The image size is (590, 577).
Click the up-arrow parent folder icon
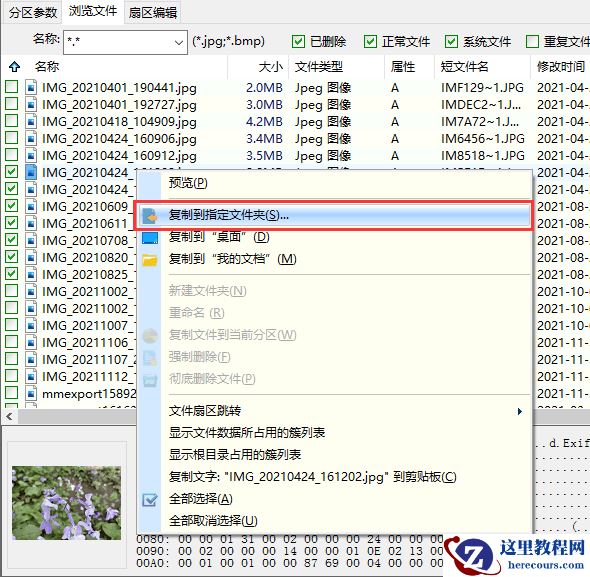[x=14, y=67]
